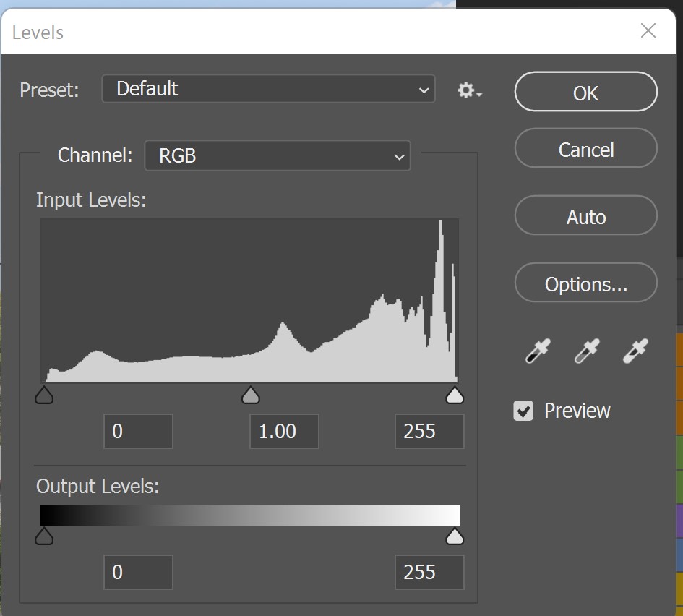Viewport: 683px width, 616px height.
Task: Click the output white level slider
Action: click(455, 536)
